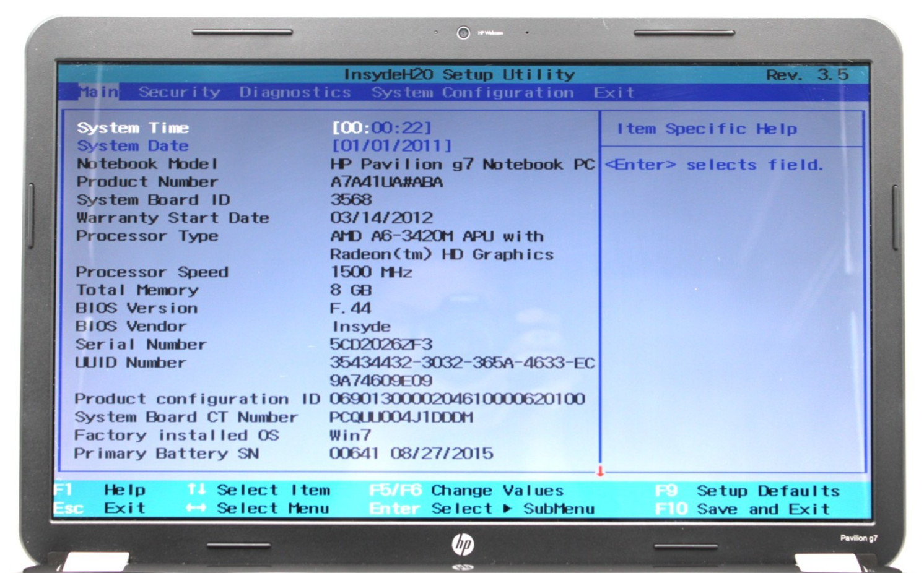
Task: Click UUID line 35434432-3032-365A-4633-EC
Action: coord(463,363)
